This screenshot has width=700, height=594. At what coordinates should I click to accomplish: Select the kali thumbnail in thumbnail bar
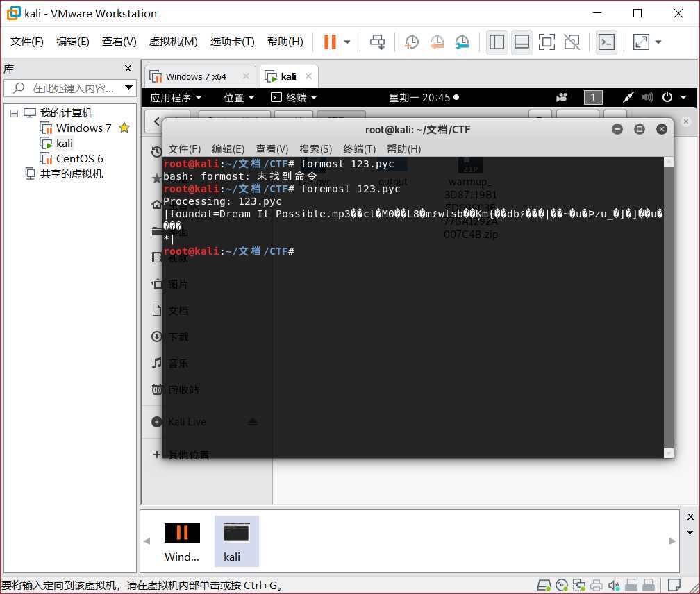[x=236, y=541]
